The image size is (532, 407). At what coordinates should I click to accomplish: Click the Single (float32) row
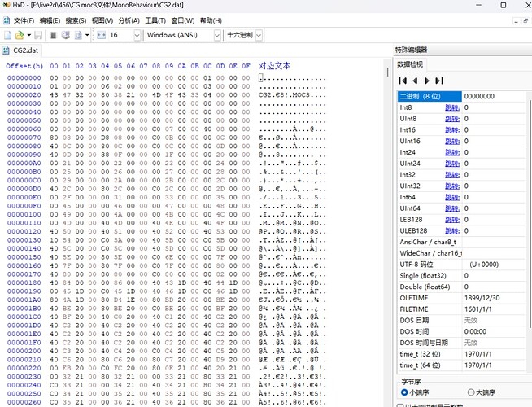(x=461, y=276)
